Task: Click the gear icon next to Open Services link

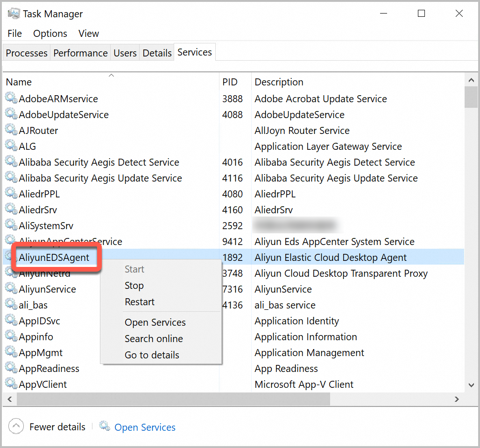Action: pos(105,426)
